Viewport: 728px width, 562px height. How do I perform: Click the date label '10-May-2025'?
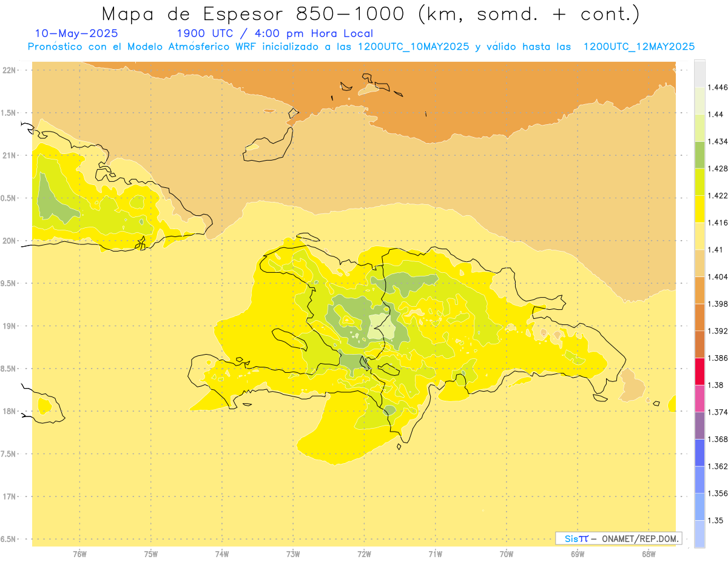coord(76,33)
